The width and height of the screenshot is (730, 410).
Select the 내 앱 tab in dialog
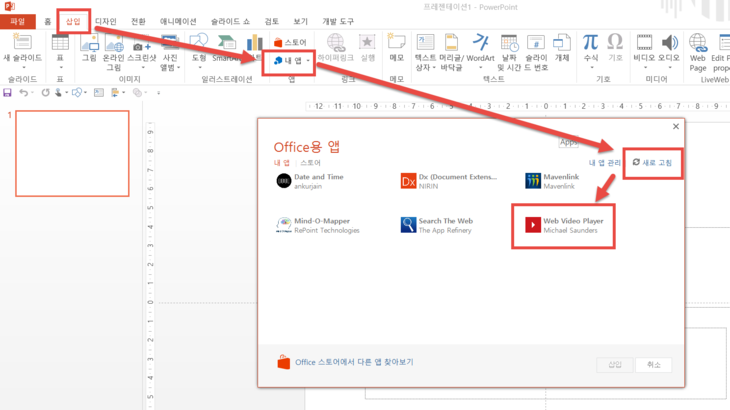(282, 163)
